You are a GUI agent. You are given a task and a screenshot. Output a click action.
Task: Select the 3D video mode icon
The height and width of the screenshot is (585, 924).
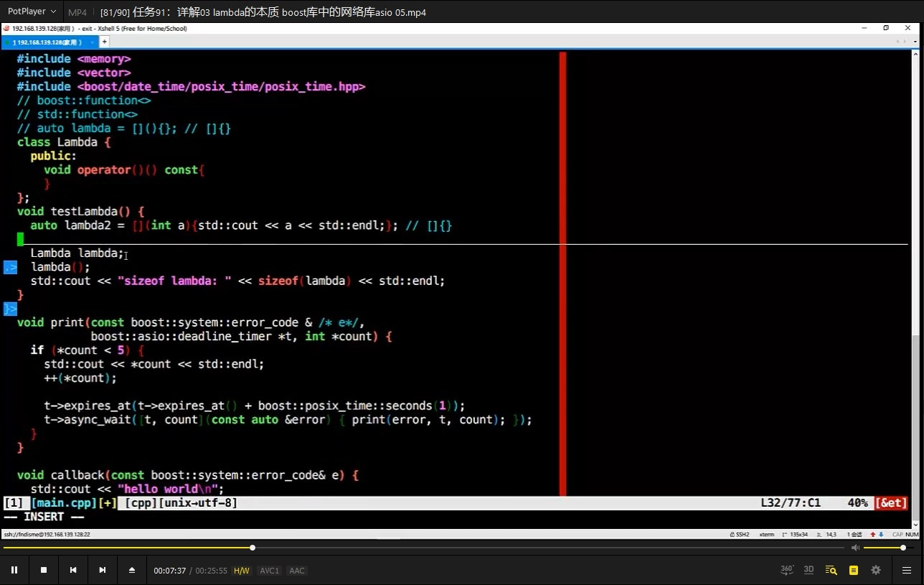808,570
